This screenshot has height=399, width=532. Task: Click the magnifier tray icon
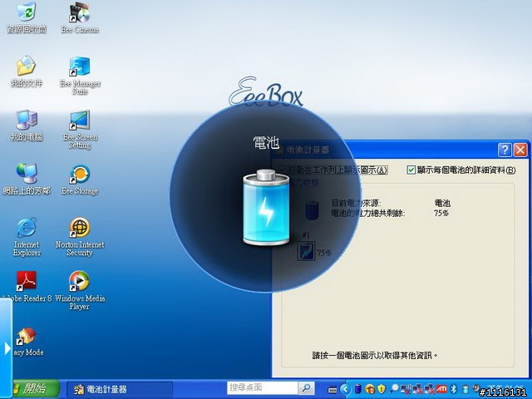tap(394, 389)
